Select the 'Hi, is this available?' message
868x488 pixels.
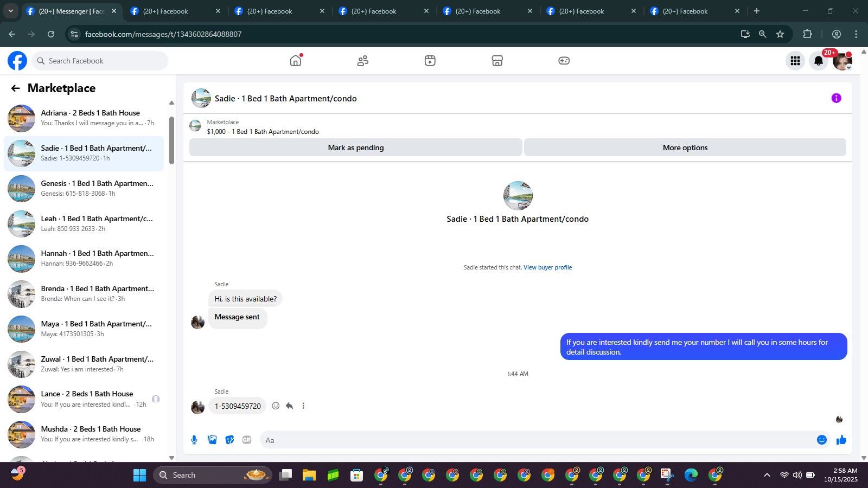pos(245,299)
